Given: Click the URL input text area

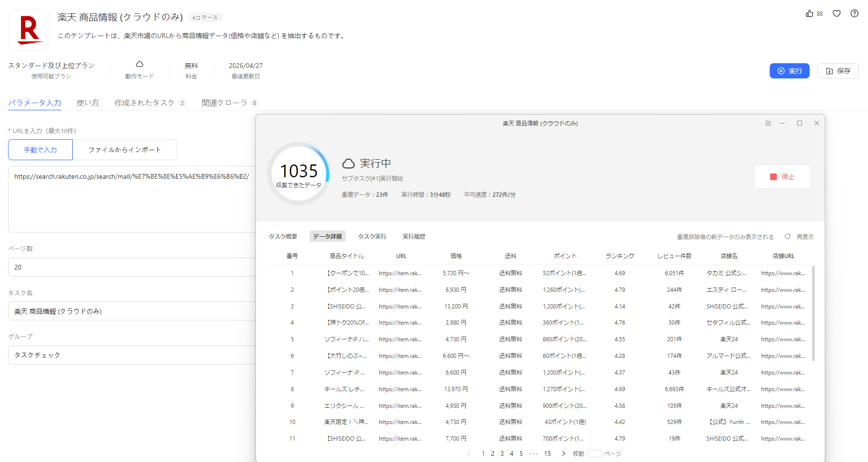Looking at the screenshot, I should pos(132,199).
